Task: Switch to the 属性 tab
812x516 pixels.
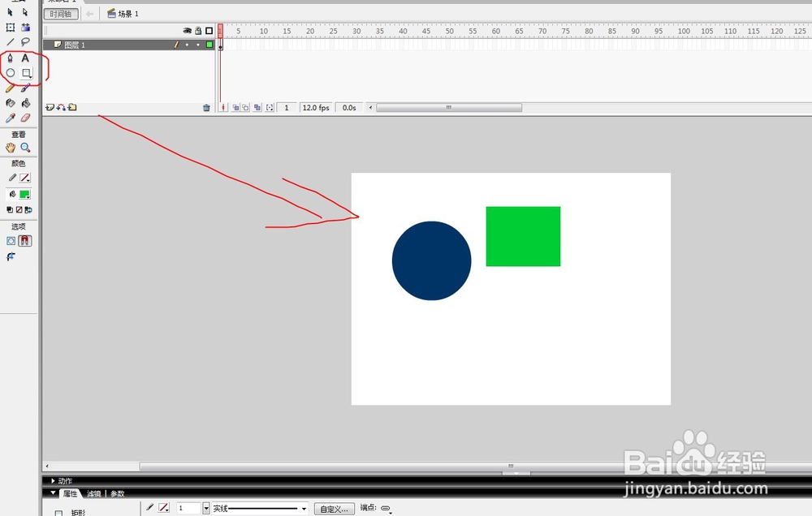Action: pyautogui.click(x=70, y=494)
